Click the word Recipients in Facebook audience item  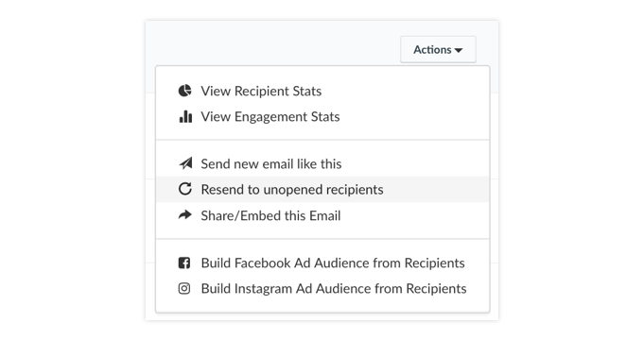pos(434,263)
